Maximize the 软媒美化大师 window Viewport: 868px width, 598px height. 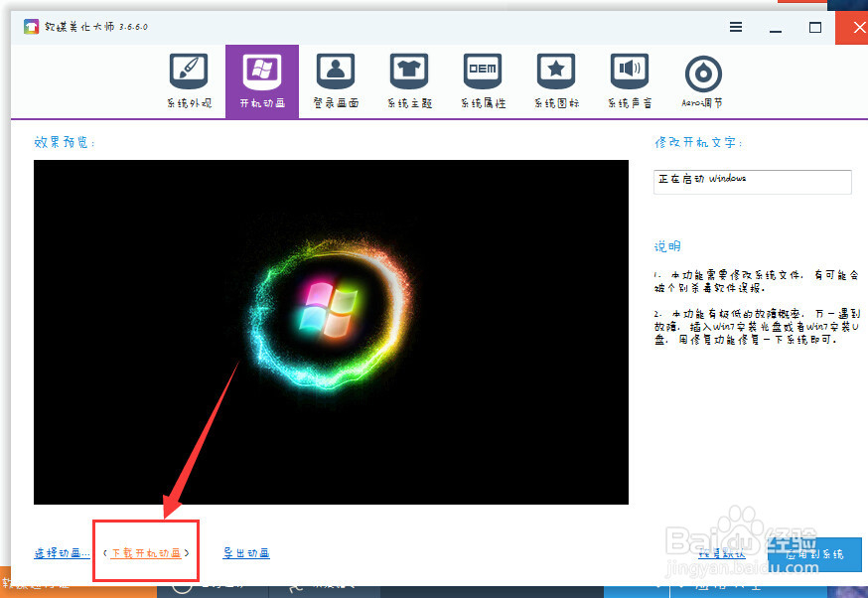[x=814, y=27]
